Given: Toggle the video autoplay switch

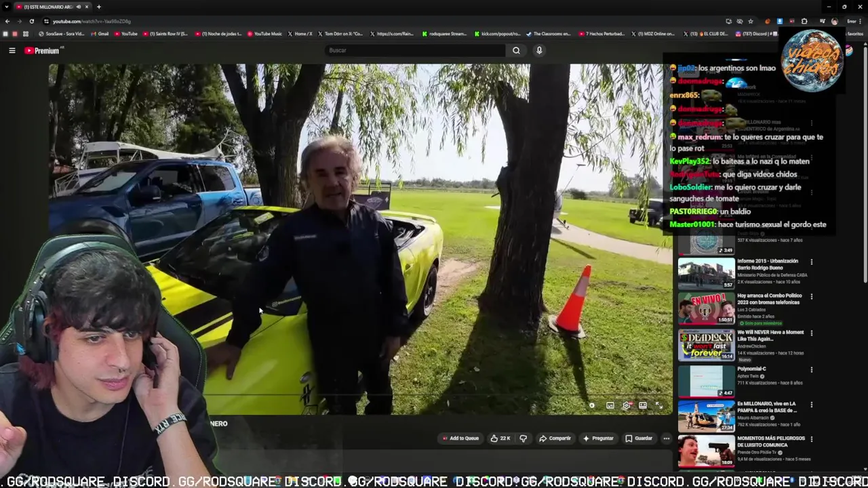Looking at the screenshot, I should coord(592,405).
